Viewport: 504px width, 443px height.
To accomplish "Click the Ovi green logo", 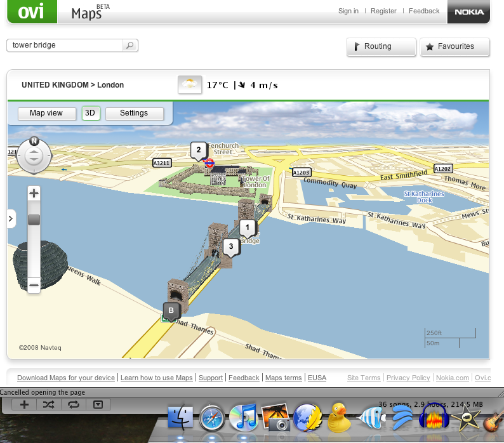I will pyautogui.click(x=32, y=11).
